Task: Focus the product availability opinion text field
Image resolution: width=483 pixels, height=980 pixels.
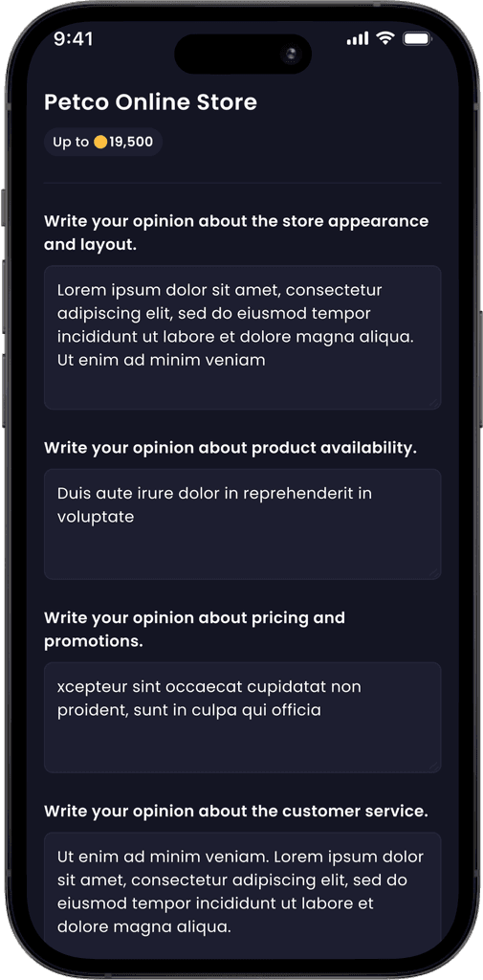Action: pos(242,523)
